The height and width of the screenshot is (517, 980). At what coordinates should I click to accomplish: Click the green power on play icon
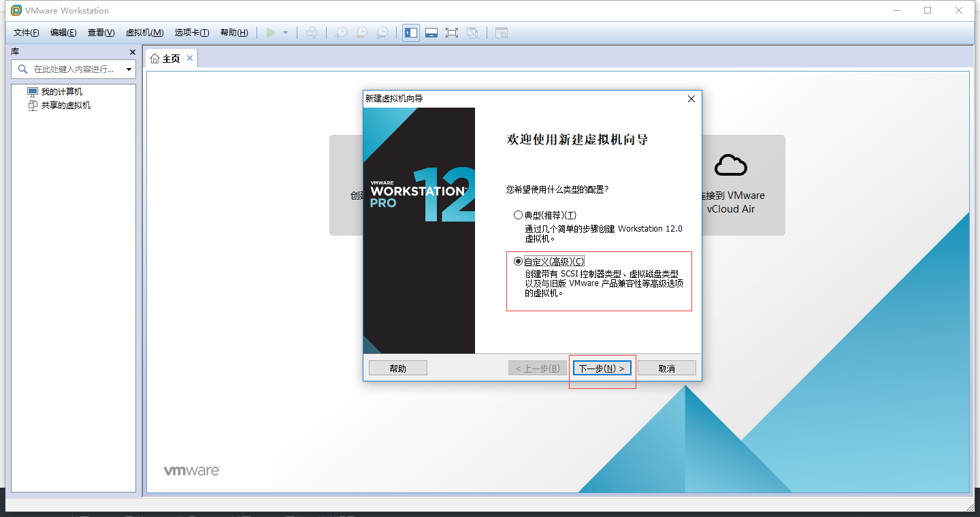pyautogui.click(x=271, y=33)
